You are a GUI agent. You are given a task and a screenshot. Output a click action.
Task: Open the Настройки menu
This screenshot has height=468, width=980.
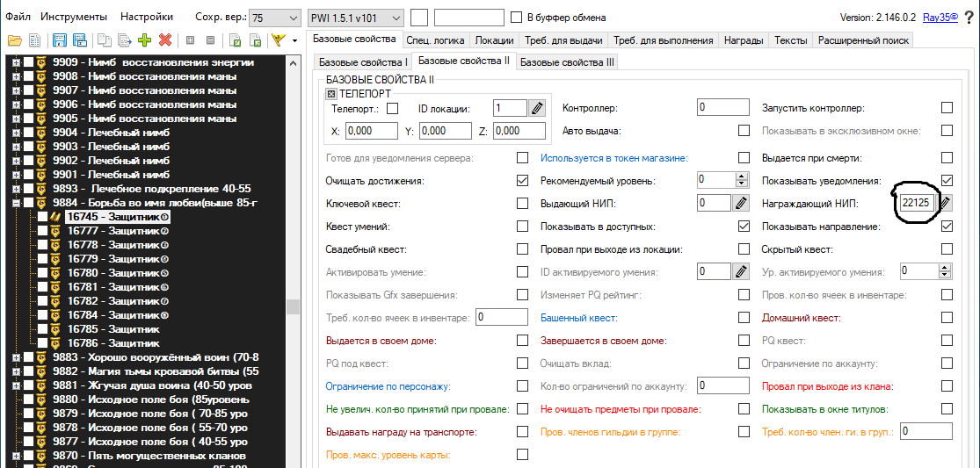coord(147,17)
